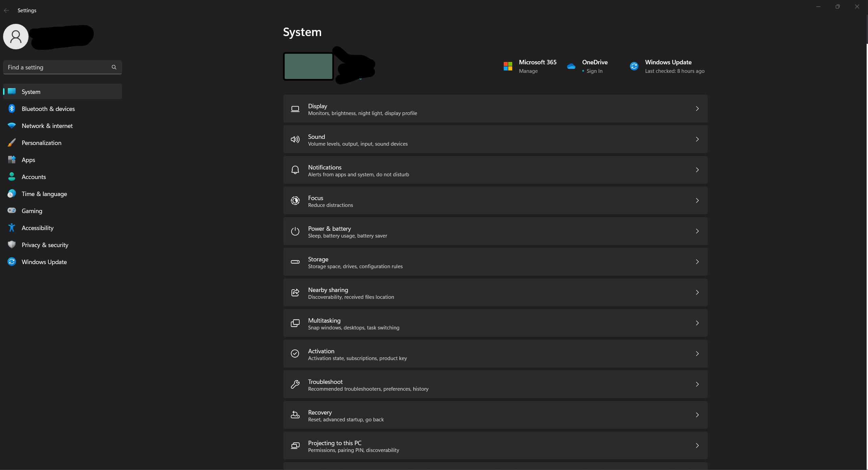868x470 pixels.
Task: Click the Personalization paintbrush icon
Action: click(12, 143)
